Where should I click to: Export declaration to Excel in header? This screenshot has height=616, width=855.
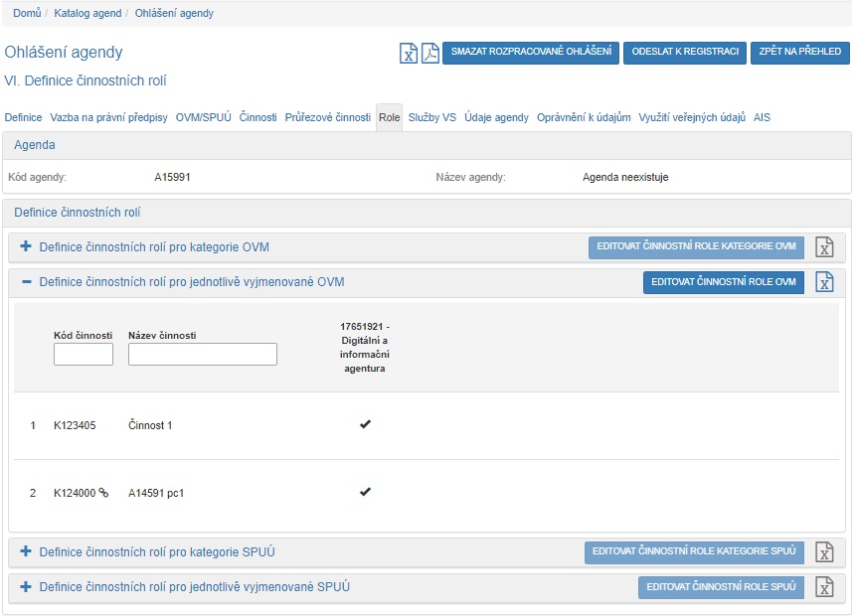409,54
